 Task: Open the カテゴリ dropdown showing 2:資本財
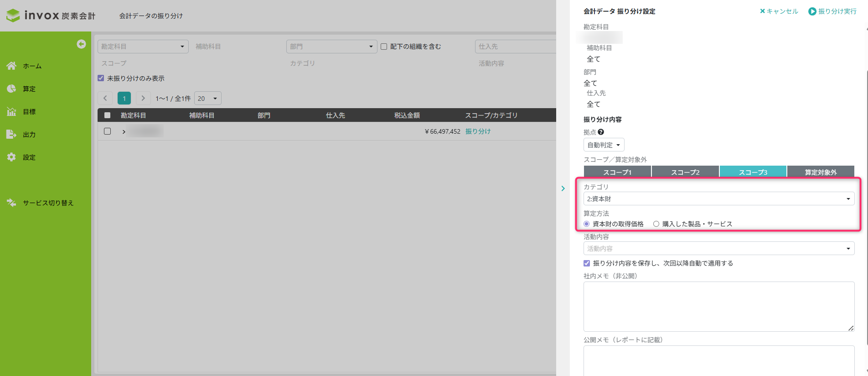pos(718,198)
